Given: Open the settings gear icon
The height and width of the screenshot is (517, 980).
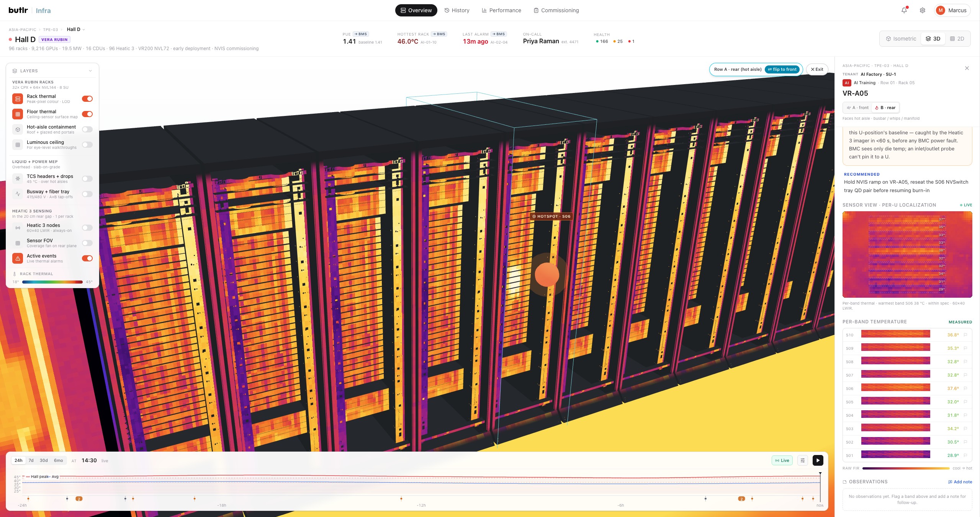Looking at the screenshot, I should click(x=923, y=10).
